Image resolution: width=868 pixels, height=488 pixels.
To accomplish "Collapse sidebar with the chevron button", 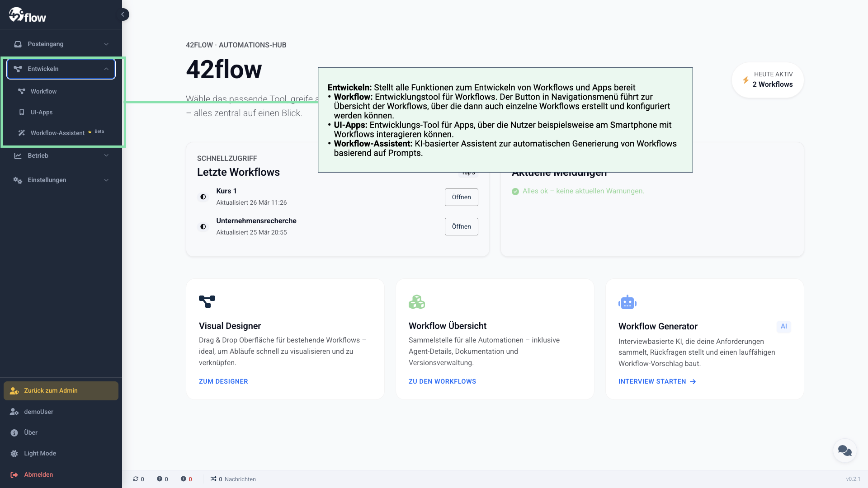I will pyautogui.click(x=123, y=14).
